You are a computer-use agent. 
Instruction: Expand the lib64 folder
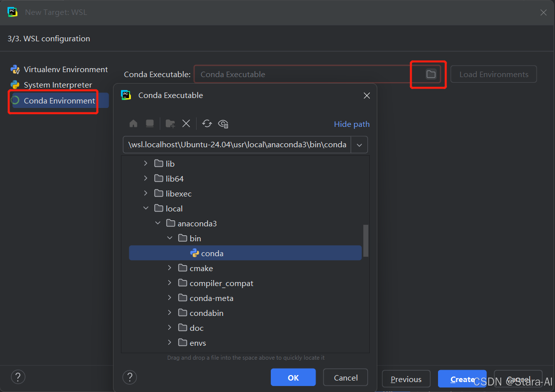tap(145, 178)
